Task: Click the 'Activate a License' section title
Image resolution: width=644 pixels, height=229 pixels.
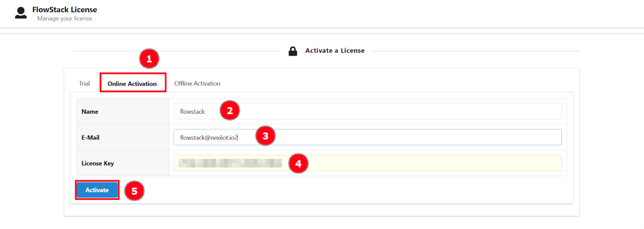Action: [x=335, y=51]
